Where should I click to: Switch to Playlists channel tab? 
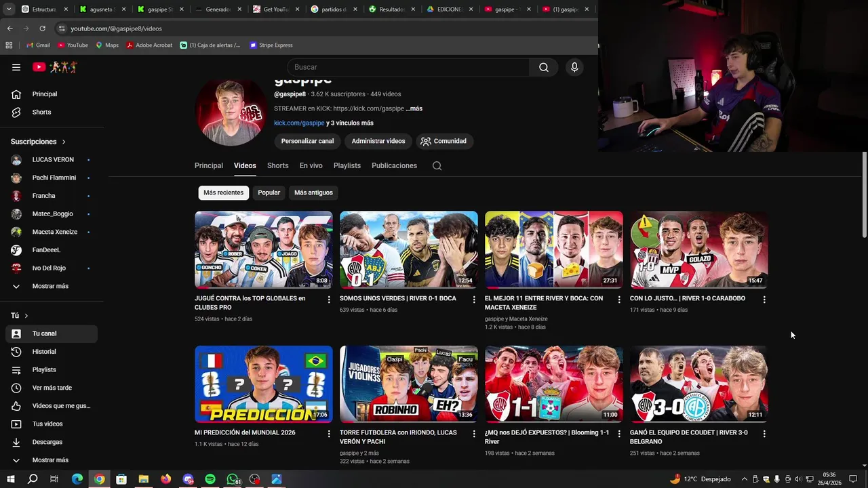[347, 165]
